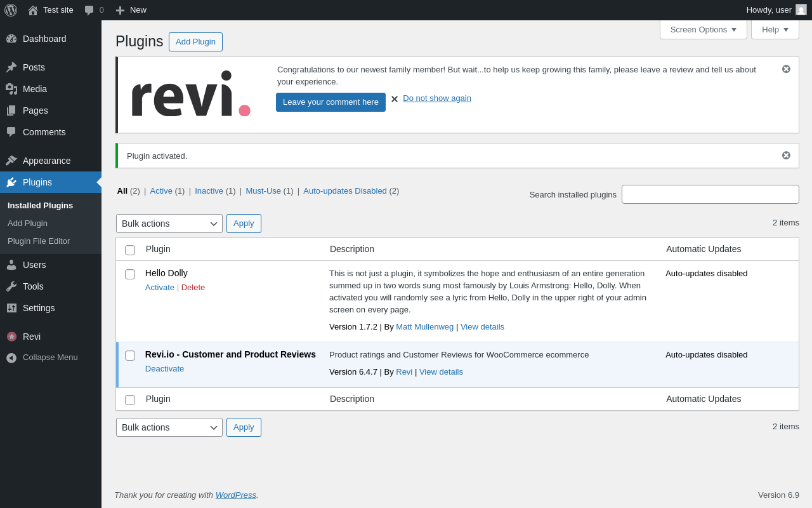Check the Hello Dolly plugin checkbox
This screenshot has height=508, width=812.
130,274
